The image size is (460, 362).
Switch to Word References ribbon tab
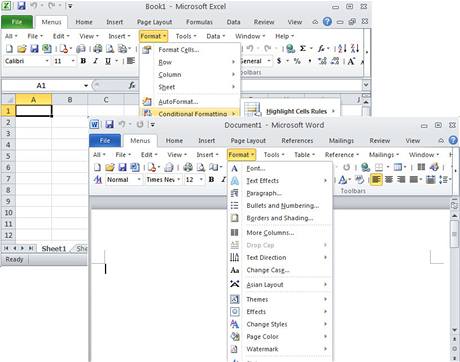[297, 141]
